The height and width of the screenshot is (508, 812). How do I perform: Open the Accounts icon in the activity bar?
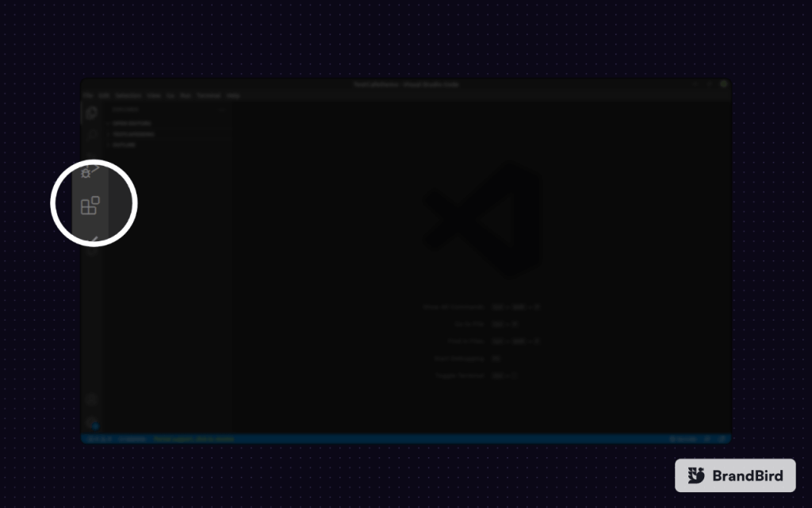[92, 399]
